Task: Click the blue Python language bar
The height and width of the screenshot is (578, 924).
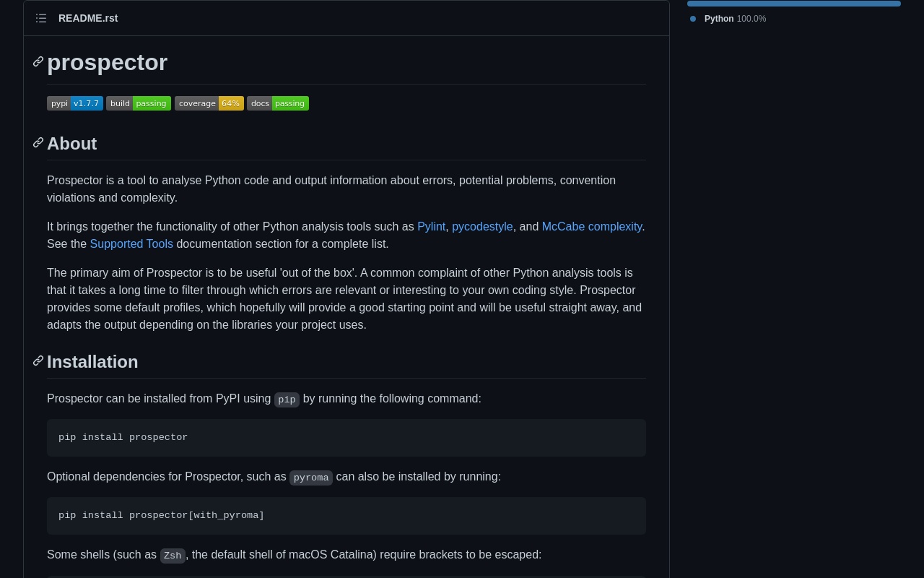Action: coord(793,4)
